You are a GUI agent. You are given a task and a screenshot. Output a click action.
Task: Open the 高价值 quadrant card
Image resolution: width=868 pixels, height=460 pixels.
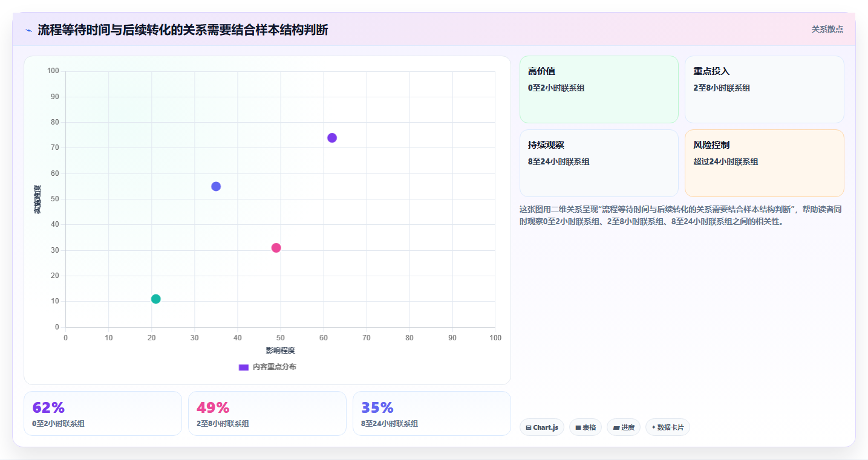tap(599, 89)
